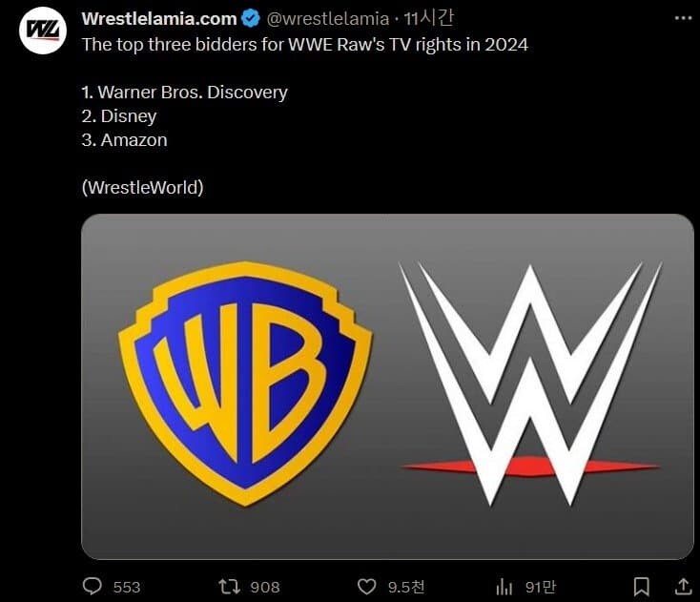The width and height of the screenshot is (700, 602).
Task: Click the blue verified badge
Action: (x=251, y=19)
